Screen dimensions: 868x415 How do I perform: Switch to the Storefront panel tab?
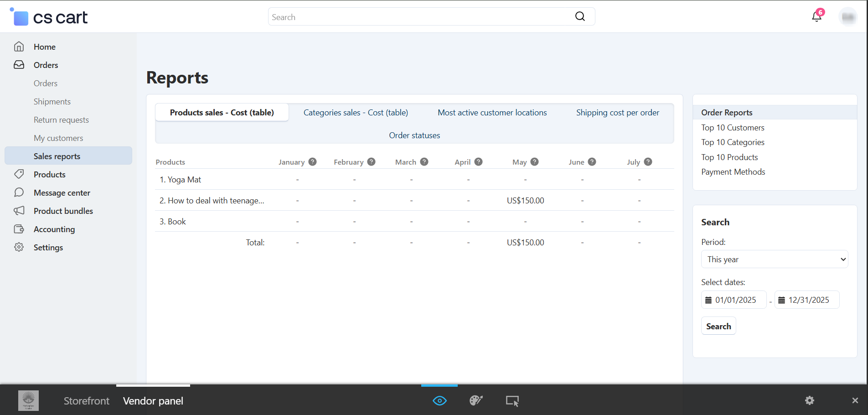pos(86,401)
